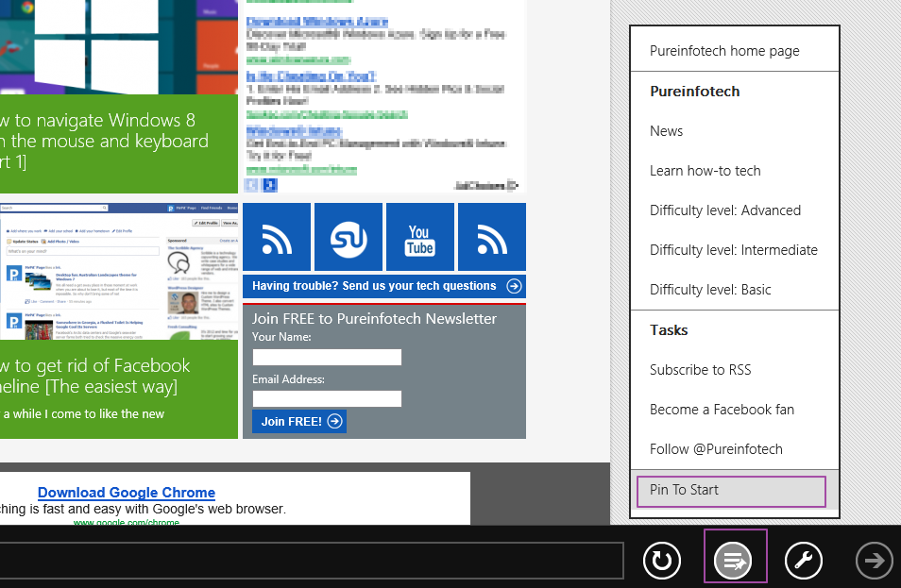
Task: Click 'Become a Facebook fan'
Action: tap(722, 409)
